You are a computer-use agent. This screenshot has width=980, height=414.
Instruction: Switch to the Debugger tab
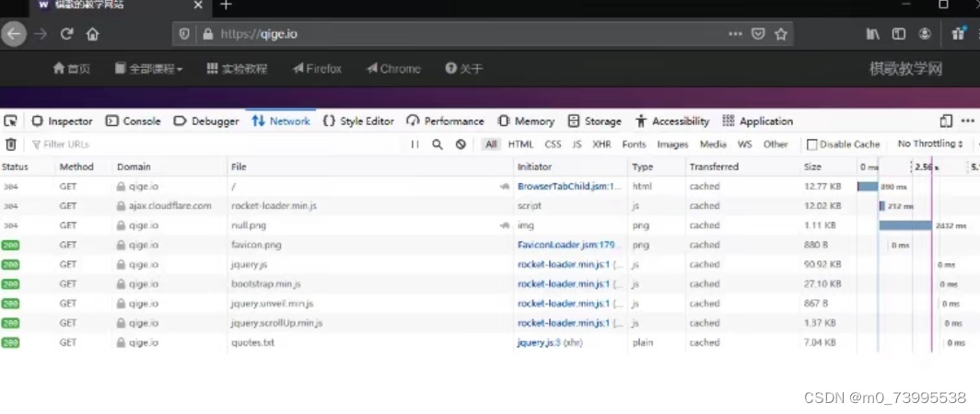pyautogui.click(x=206, y=121)
